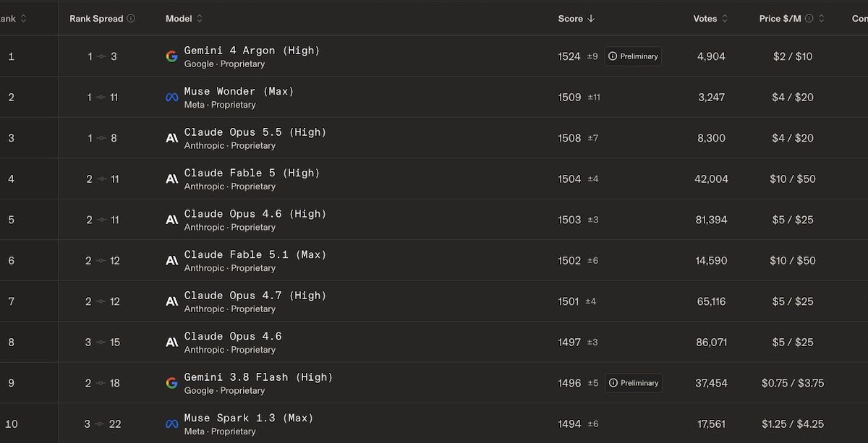Select the Anthropic logo next to Claude Fable 5.1
This screenshot has height=443, width=868.
tap(171, 261)
